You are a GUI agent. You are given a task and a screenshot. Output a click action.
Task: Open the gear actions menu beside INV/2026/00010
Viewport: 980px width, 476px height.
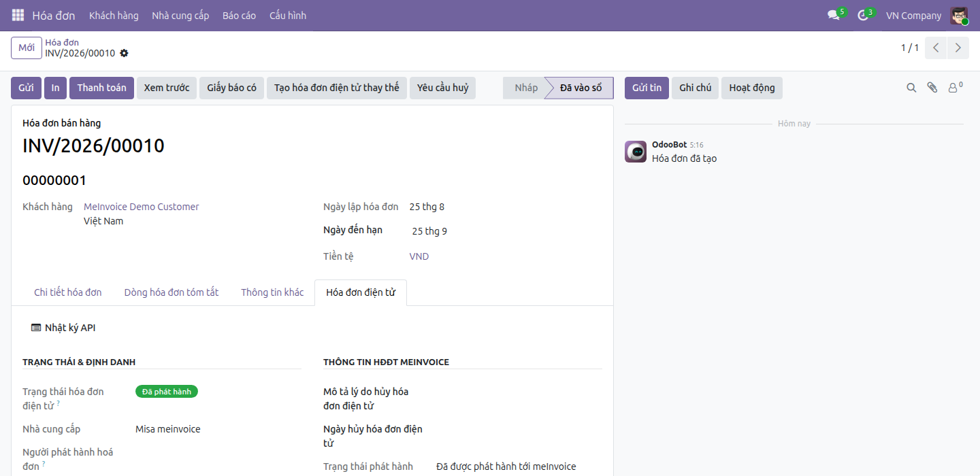[124, 53]
